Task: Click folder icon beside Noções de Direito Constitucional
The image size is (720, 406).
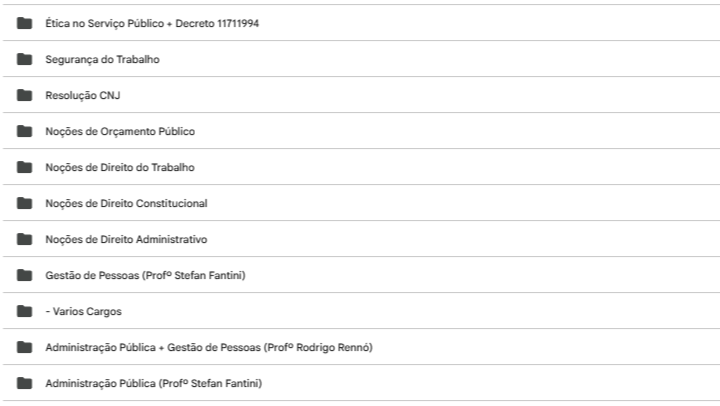Action: [24, 203]
